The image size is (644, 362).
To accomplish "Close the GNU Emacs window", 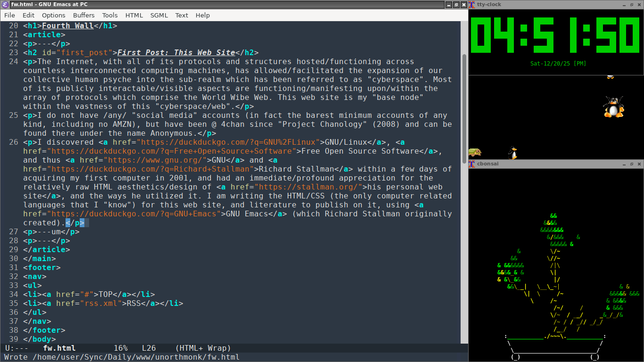I will [x=463, y=5].
